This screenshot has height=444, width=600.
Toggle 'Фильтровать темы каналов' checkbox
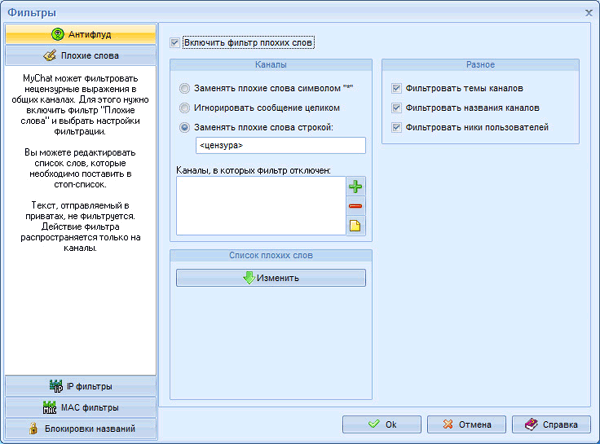pyautogui.click(x=396, y=88)
